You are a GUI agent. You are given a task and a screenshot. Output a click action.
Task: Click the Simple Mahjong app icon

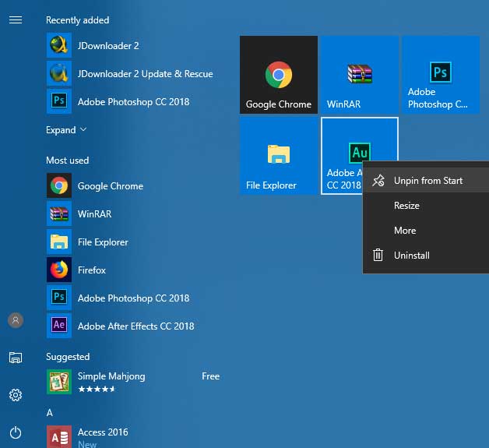(x=59, y=382)
